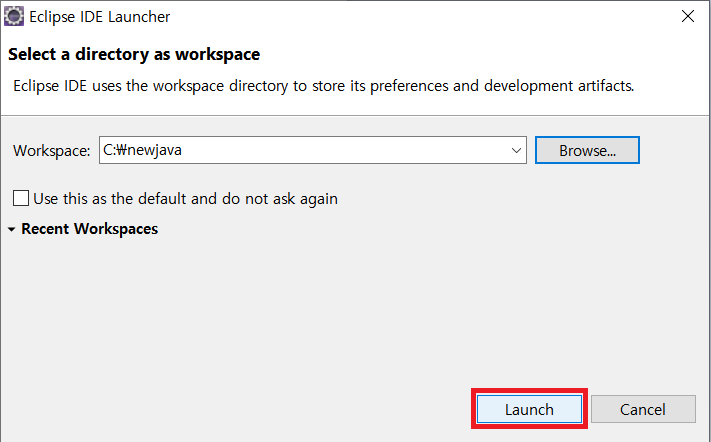711x442 pixels.
Task: Click the Cancel button
Action: pyautogui.click(x=643, y=409)
